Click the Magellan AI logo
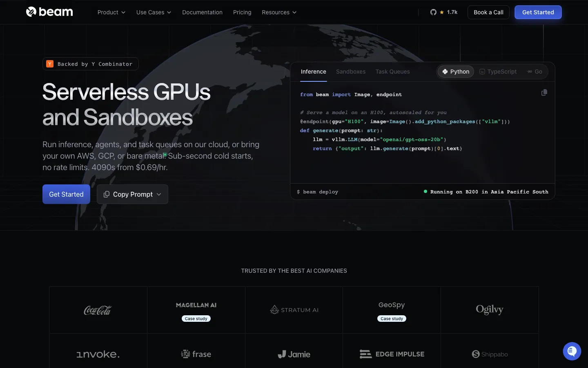 (x=196, y=305)
